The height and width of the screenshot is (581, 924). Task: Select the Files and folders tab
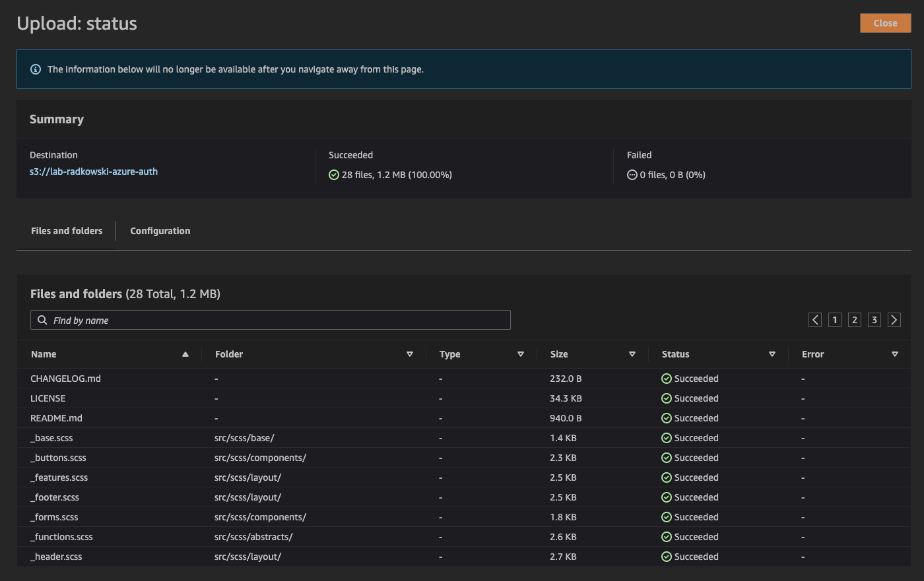pos(67,231)
